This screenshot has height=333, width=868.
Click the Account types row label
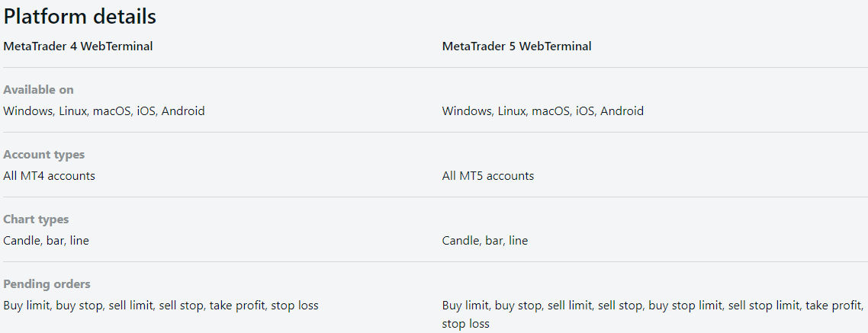click(43, 154)
